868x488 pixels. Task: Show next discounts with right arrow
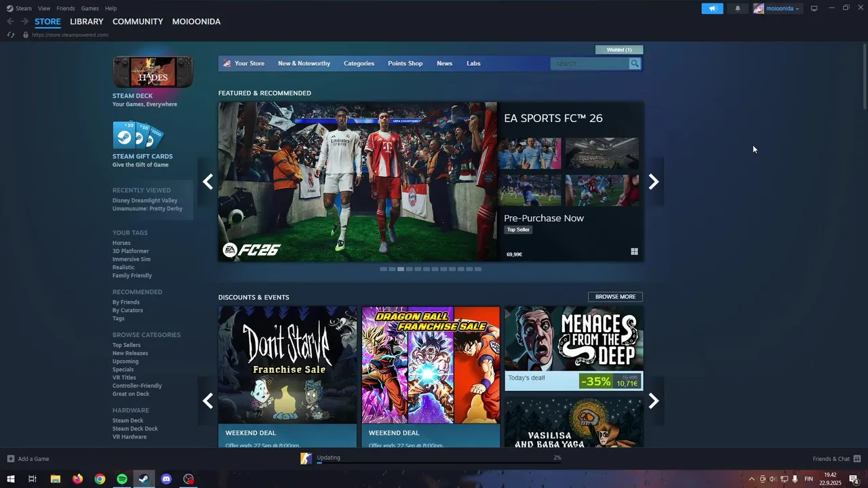(x=654, y=401)
